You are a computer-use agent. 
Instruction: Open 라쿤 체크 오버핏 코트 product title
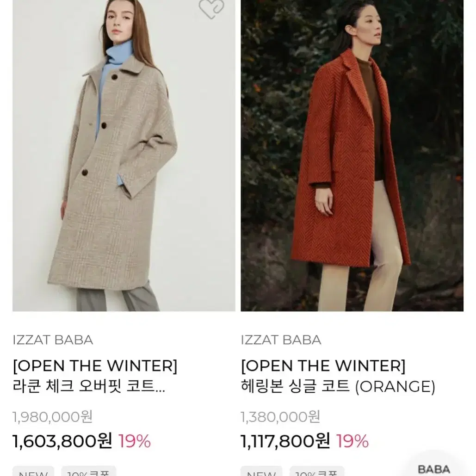coord(89,386)
